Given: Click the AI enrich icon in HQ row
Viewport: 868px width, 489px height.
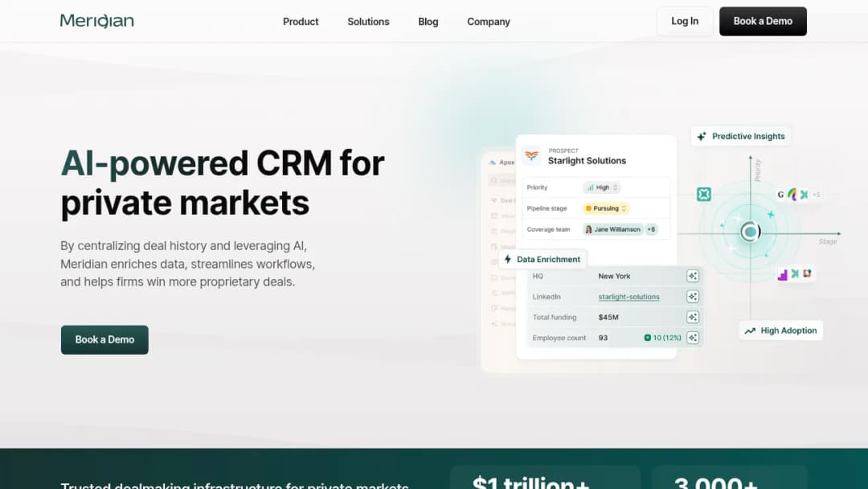Looking at the screenshot, I should tap(693, 276).
